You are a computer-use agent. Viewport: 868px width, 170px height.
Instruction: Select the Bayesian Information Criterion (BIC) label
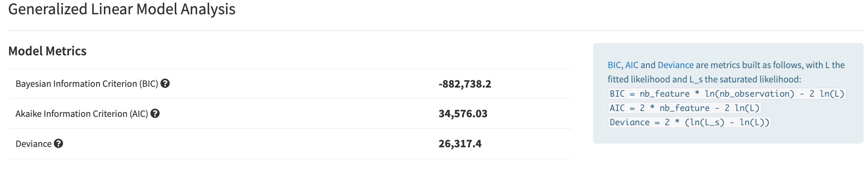[87, 84]
